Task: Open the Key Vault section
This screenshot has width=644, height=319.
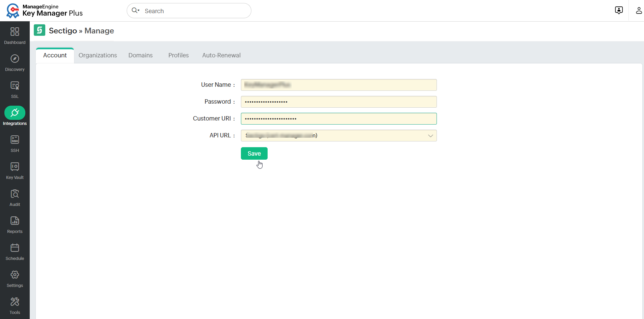Action: click(x=15, y=170)
